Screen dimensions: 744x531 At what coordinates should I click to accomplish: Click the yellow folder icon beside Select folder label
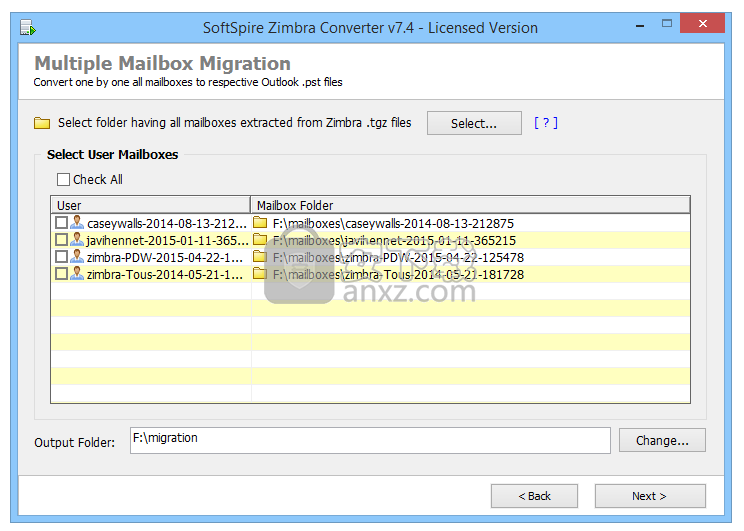(x=42, y=123)
